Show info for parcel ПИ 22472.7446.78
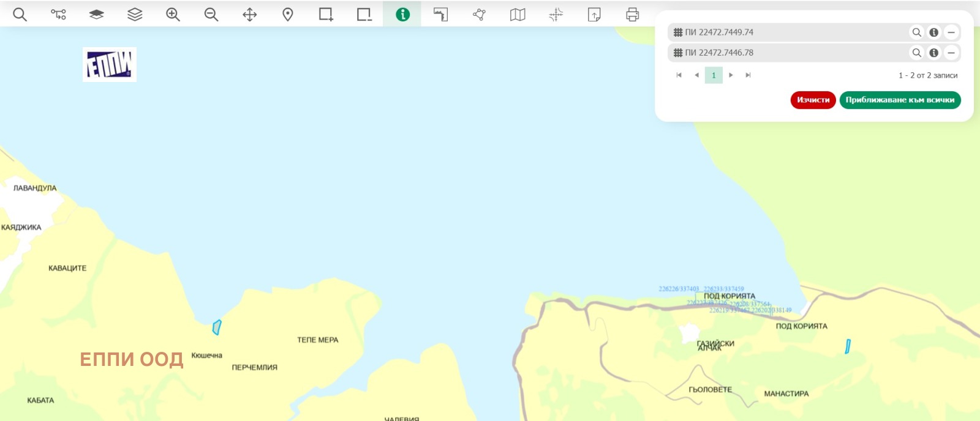 (933, 53)
